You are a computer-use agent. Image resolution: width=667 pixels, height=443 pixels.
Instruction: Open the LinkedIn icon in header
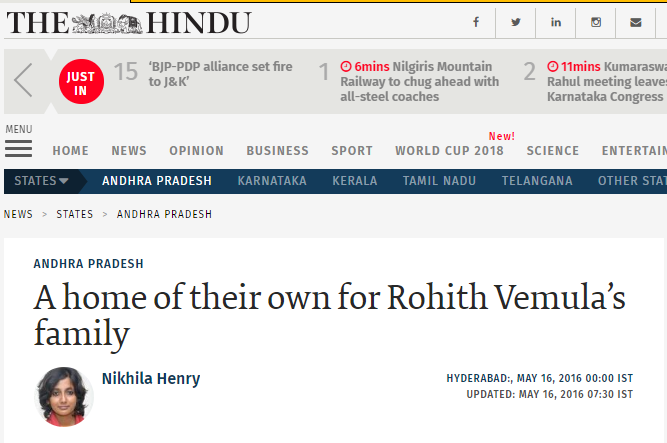coord(556,22)
